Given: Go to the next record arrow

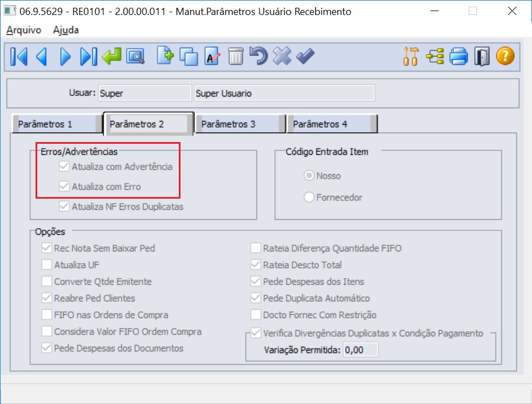Looking at the screenshot, I should coord(65,56).
